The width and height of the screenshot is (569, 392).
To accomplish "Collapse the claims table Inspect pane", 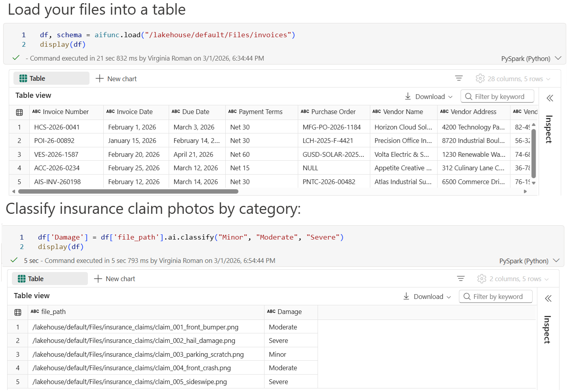I will tap(548, 298).
